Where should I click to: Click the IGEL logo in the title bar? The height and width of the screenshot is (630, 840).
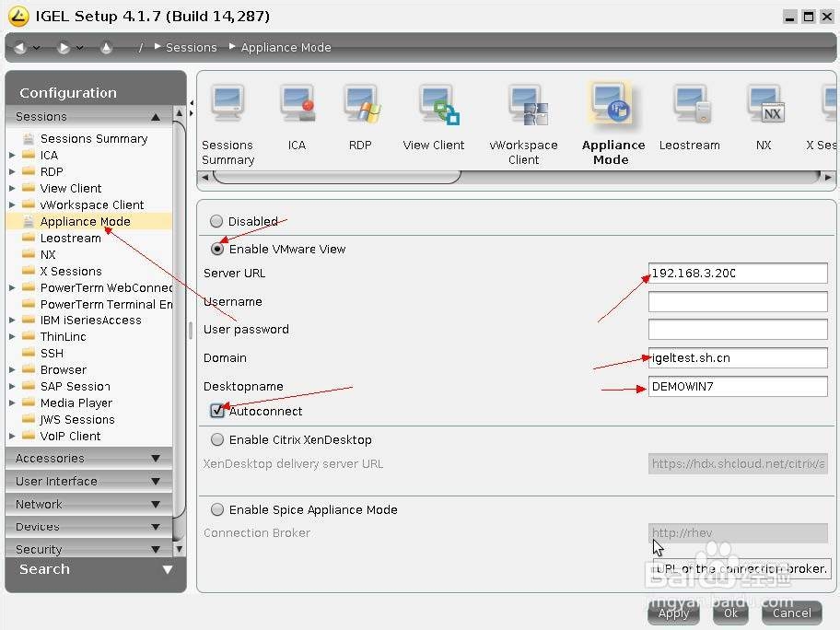[18, 17]
